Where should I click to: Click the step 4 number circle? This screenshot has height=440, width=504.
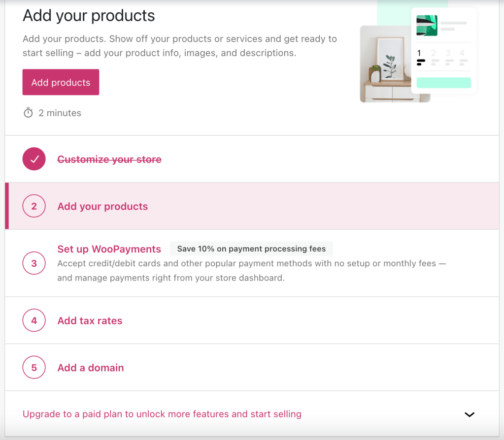click(34, 321)
